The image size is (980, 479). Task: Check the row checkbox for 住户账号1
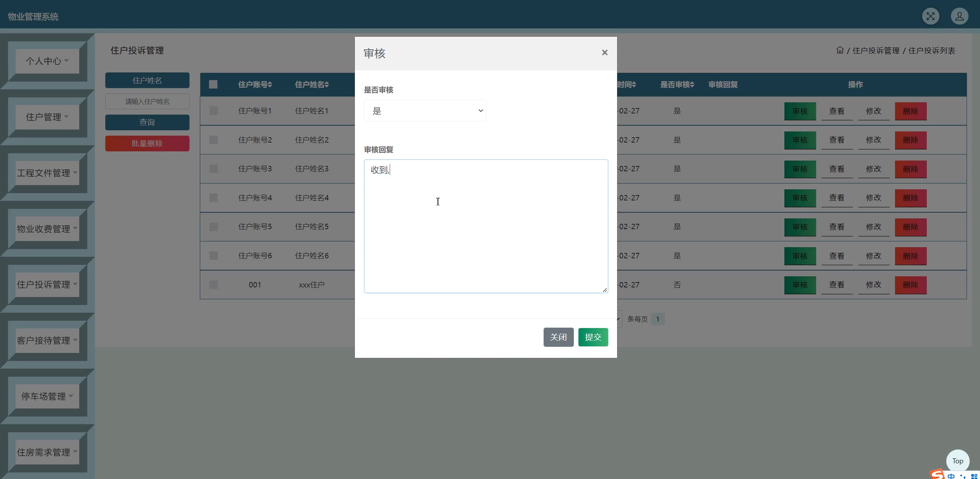point(214,111)
